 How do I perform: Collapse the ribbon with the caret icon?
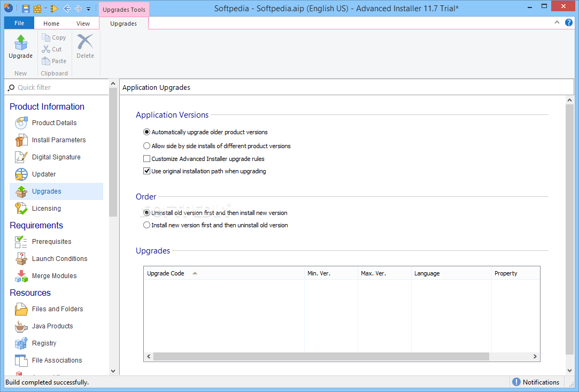point(557,22)
